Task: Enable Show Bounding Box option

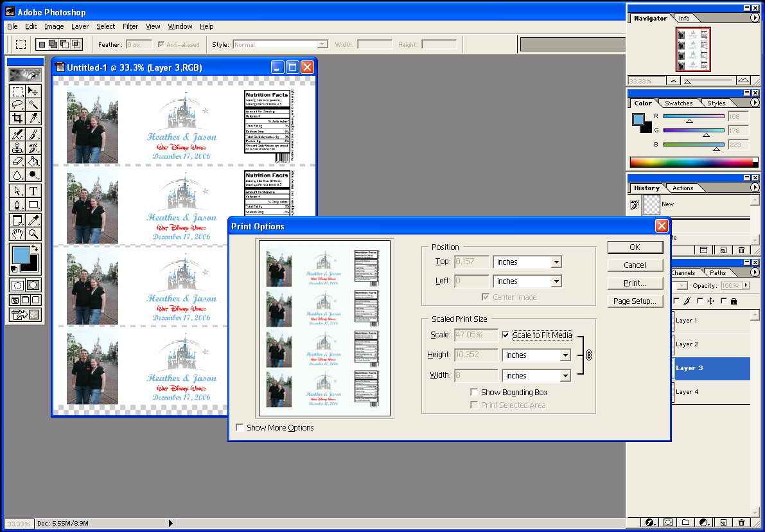Action: coord(474,392)
